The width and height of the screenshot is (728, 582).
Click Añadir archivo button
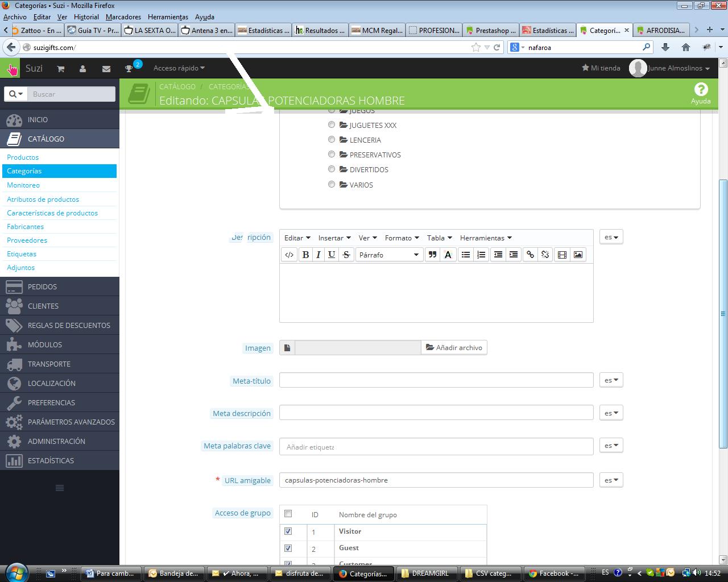click(454, 347)
